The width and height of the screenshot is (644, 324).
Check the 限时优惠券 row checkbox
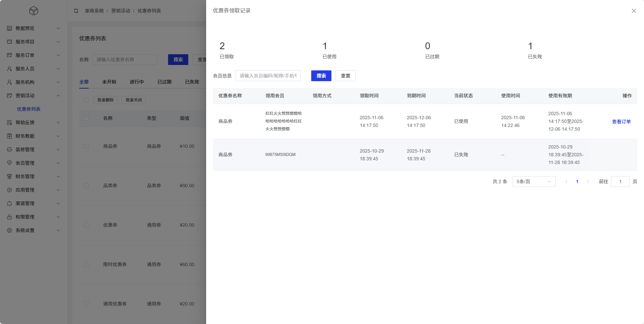tap(86, 264)
